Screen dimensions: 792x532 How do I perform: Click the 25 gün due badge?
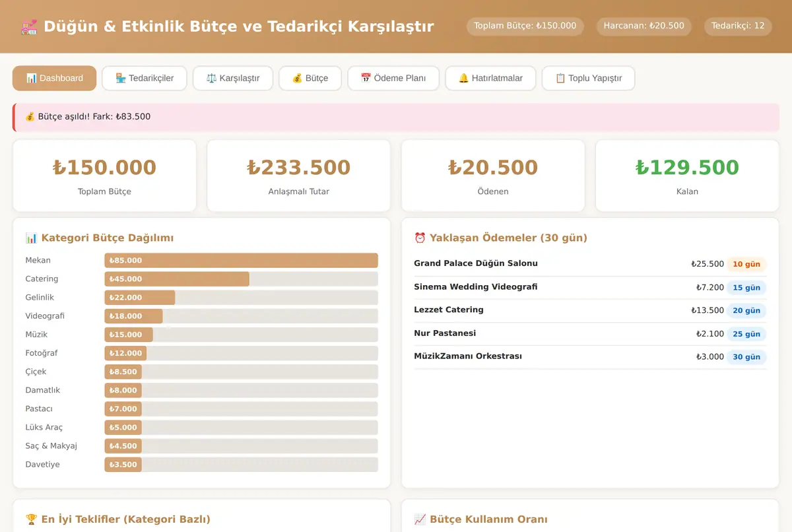pyautogui.click(x=746, y=334)
